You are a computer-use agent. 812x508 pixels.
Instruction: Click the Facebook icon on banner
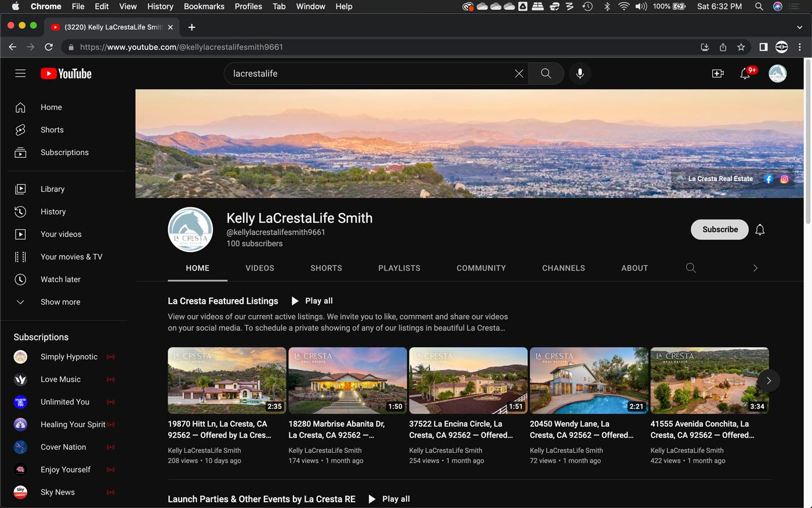768,179
